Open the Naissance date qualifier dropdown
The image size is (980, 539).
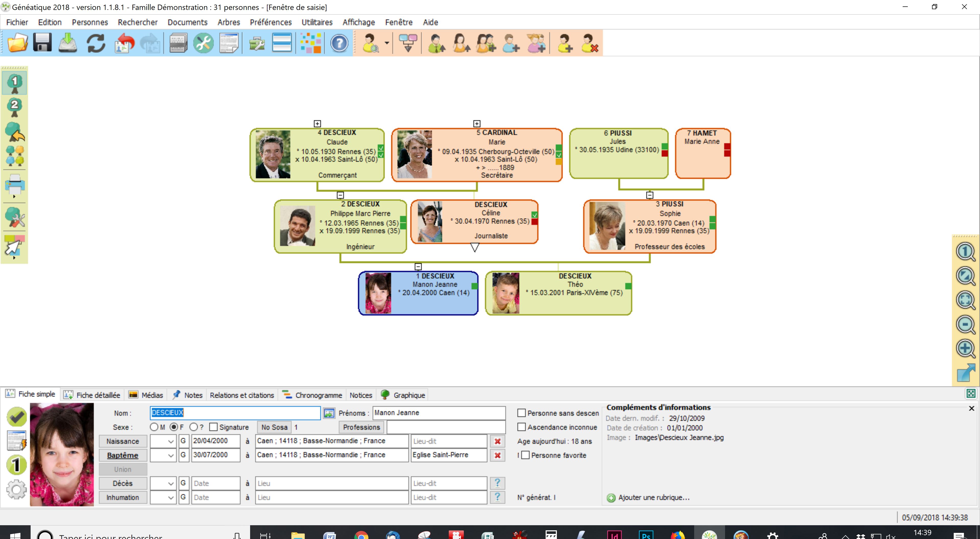pyautogui.click(x=170, y=441)
